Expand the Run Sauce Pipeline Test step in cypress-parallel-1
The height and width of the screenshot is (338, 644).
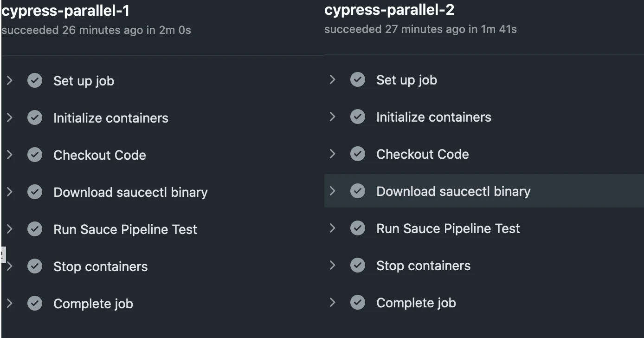[x=10, y=229]
